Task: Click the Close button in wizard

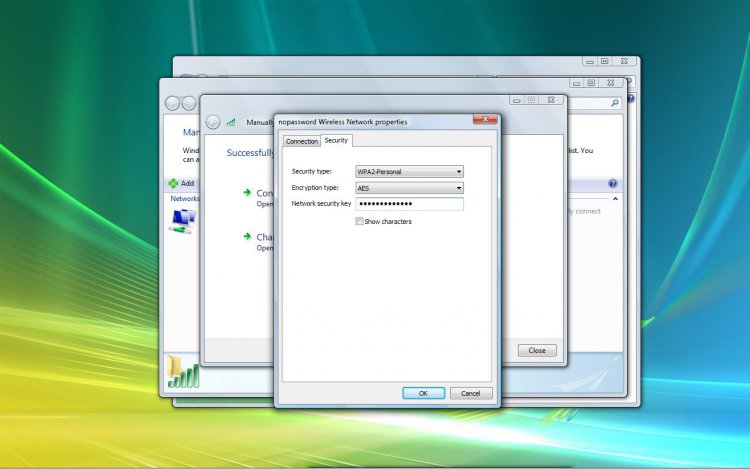Action: pos(537,350)
